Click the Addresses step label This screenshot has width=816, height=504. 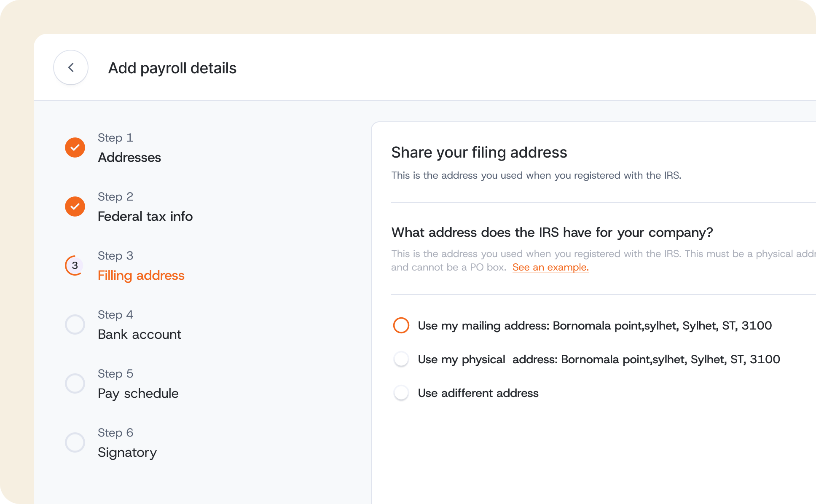coord(129,157)
